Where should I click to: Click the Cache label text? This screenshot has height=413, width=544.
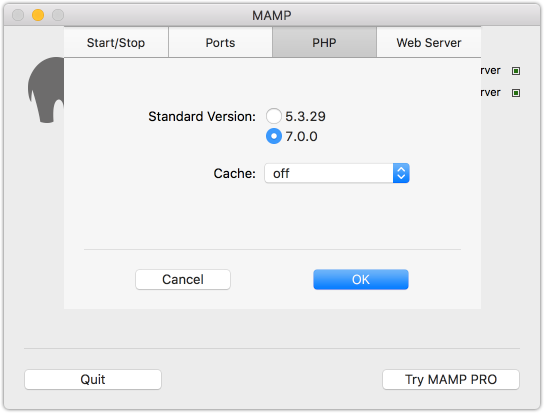coord(235,174)
